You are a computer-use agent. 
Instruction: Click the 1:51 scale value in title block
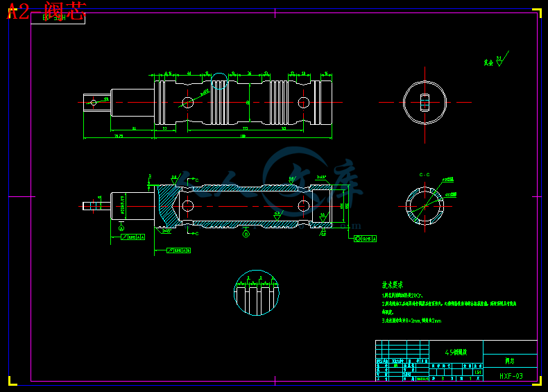477,372
